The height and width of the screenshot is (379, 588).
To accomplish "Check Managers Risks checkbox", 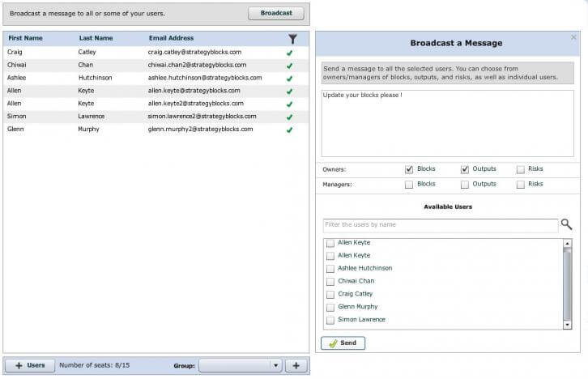I will [x=521, y=185].
